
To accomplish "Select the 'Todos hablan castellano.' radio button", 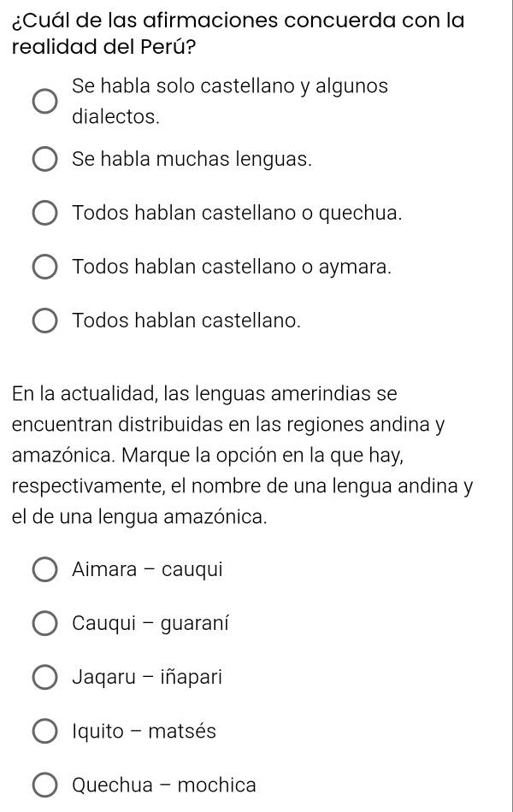I will click(45, 321).
